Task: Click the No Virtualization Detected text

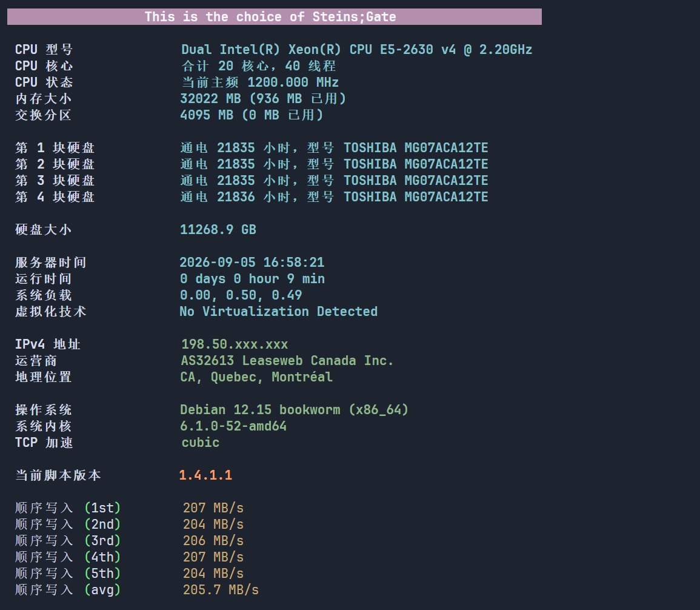Action: 279,312
